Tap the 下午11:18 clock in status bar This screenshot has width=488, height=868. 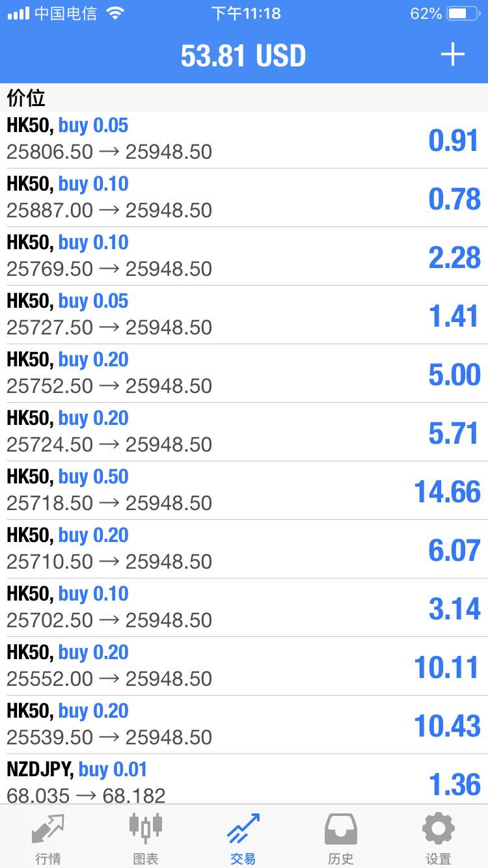(246, 14)
